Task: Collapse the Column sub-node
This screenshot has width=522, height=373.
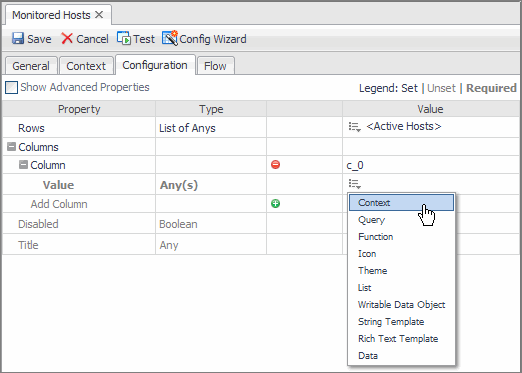Action: pyautogui.click(x=23, y=165)
